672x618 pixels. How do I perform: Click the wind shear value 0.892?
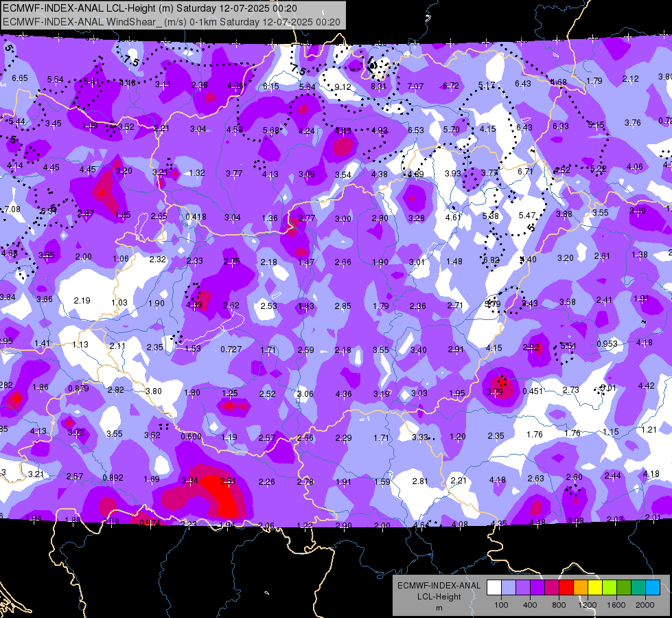coord(113,478)
